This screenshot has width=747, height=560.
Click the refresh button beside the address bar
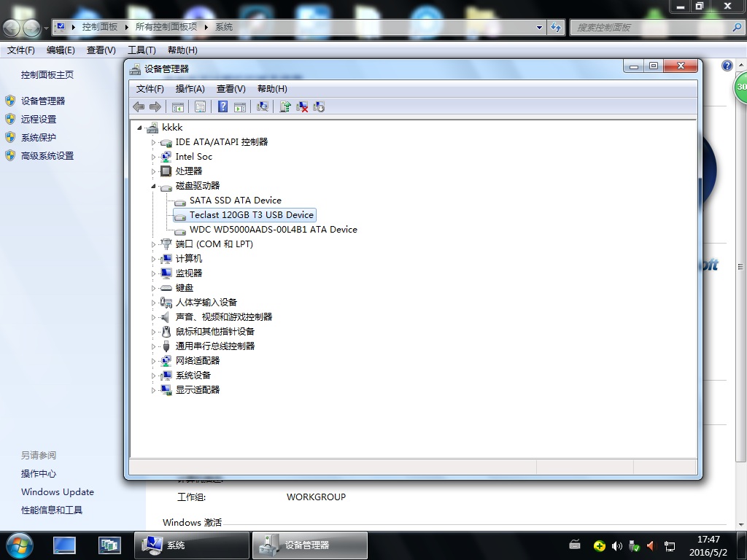(555, 28)
